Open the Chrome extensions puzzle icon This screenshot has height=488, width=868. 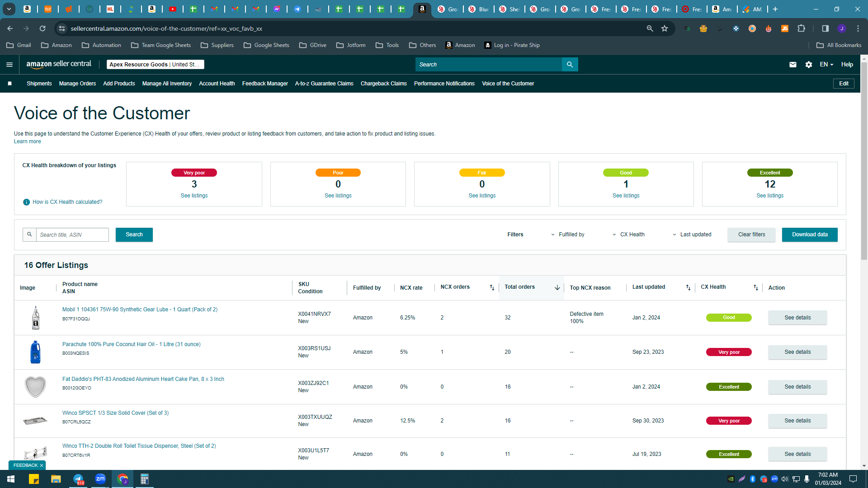point(802,28)
